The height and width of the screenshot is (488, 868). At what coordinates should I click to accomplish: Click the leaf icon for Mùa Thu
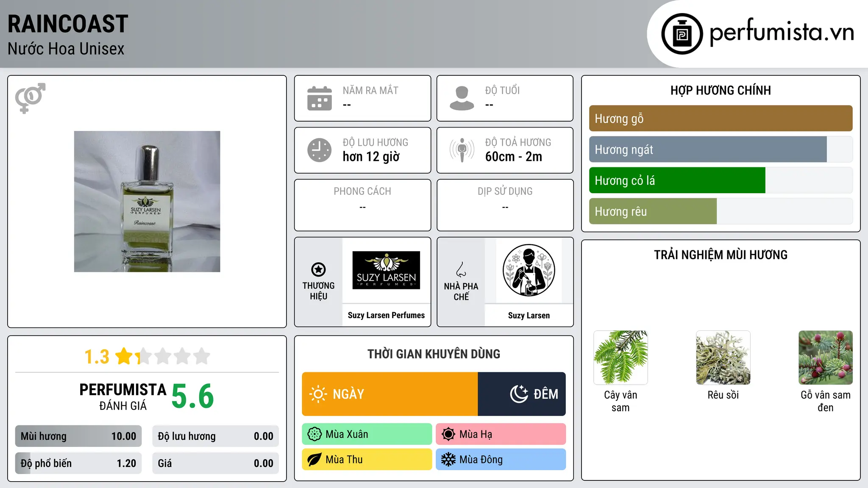[x=314, y=460]
